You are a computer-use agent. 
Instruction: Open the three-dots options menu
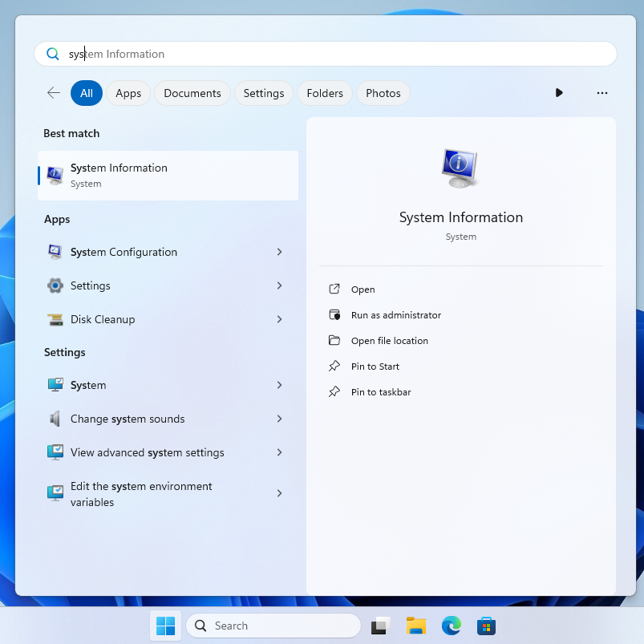point(602,93)
